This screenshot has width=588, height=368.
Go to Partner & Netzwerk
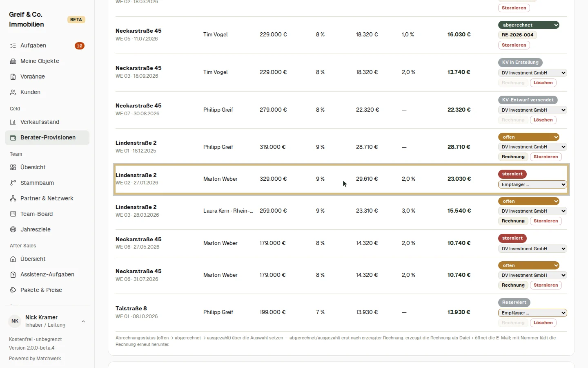tap(47, 199)
